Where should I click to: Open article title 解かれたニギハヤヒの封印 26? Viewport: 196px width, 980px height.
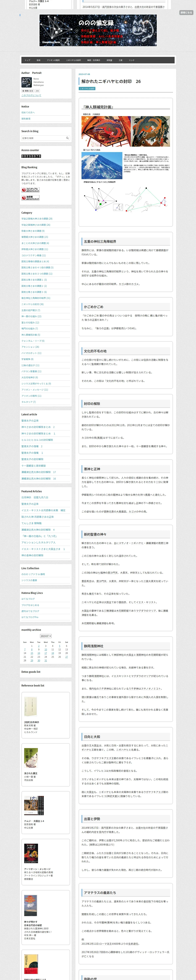pos(111,81)
